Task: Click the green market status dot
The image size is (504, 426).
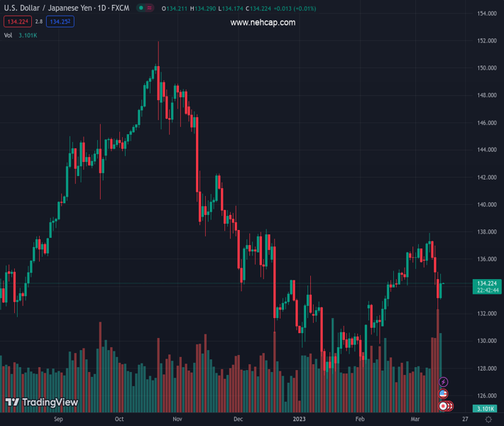Action: click(141, 8)
